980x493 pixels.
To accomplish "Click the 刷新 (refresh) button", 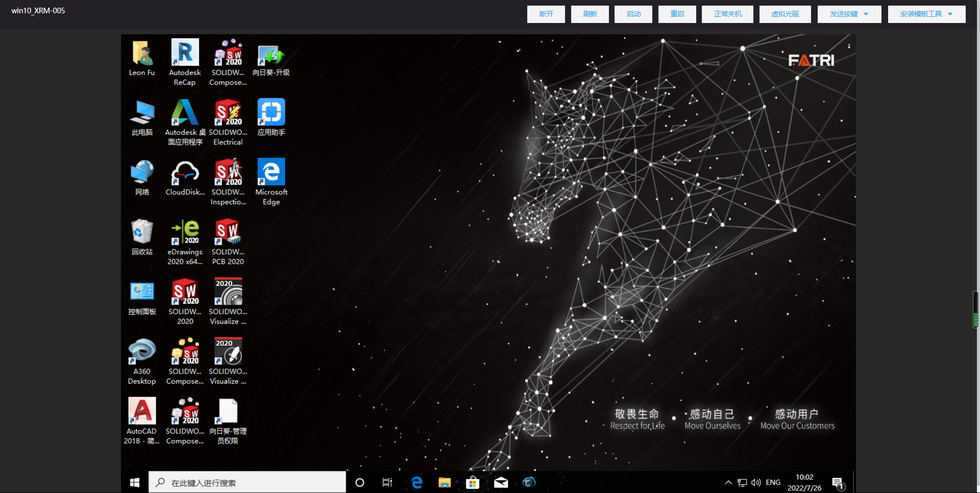I will [x=590, y=14].
